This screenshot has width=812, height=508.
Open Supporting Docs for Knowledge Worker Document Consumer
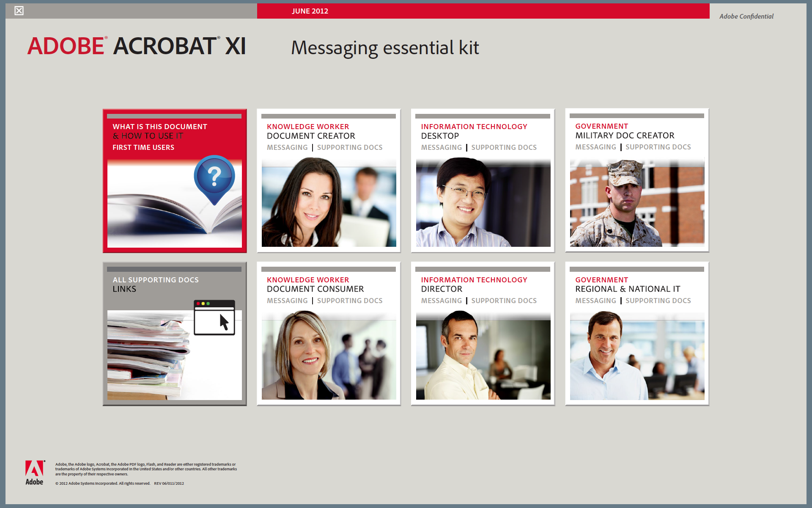click(x=350, y=301)
